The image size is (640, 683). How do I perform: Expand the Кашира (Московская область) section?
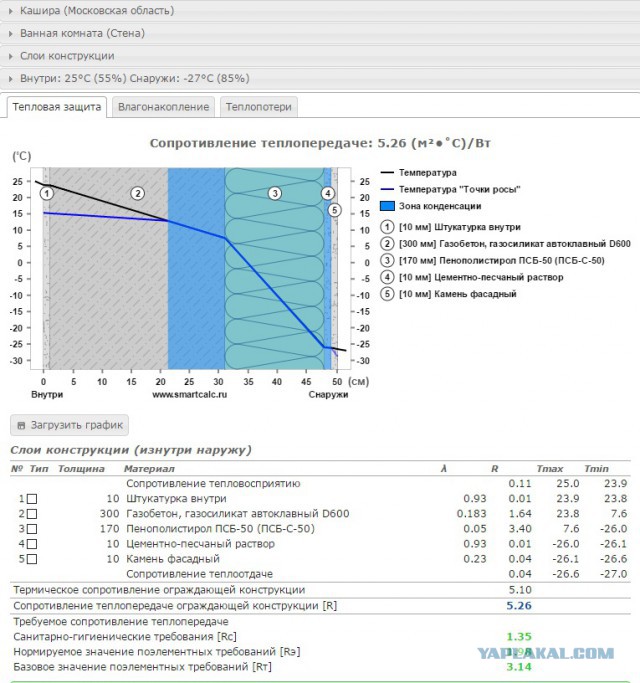320,10
